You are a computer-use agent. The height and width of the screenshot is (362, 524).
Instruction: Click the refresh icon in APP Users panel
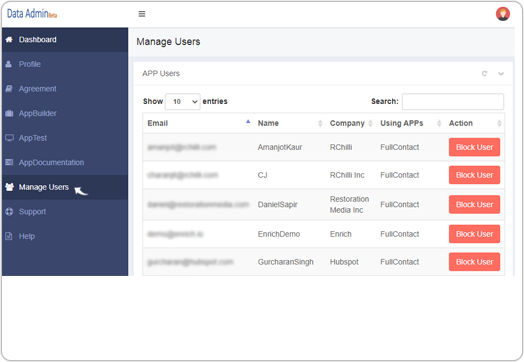click(x=484, y=73)
